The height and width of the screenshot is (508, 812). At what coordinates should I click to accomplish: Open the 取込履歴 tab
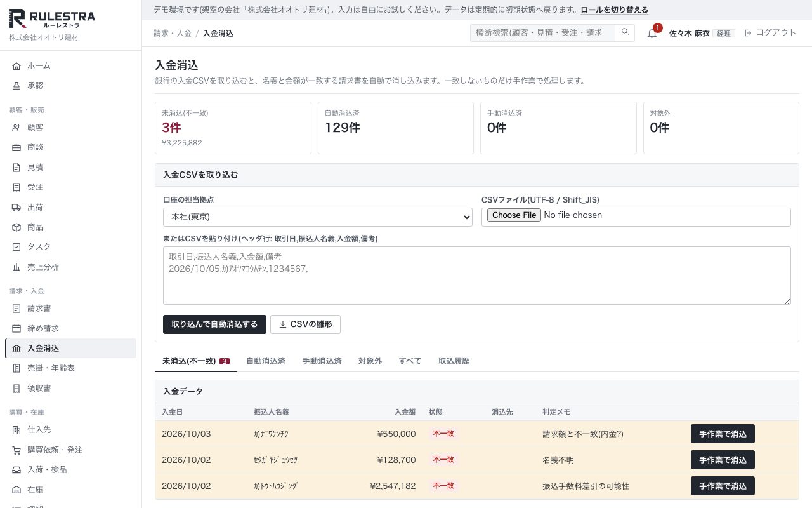pos(454,361)
